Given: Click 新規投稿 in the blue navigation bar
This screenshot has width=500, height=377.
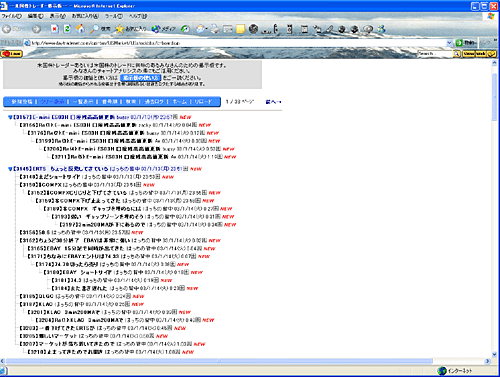Looking at the screenshot, I should coord(22,102).
